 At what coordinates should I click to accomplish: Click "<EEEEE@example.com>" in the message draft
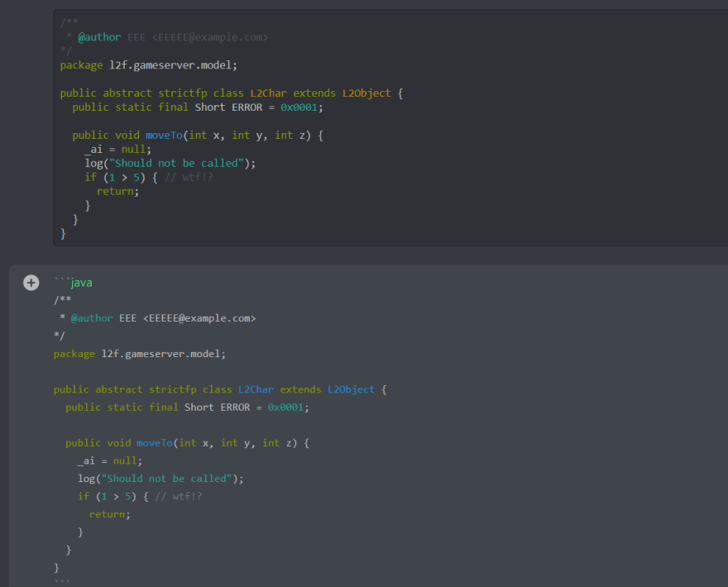tap(199, 318)
